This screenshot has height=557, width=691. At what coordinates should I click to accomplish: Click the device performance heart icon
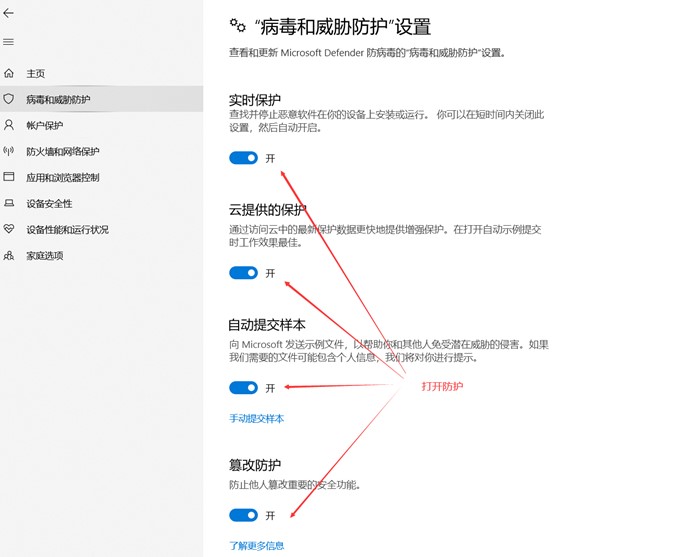coord(9,230)
